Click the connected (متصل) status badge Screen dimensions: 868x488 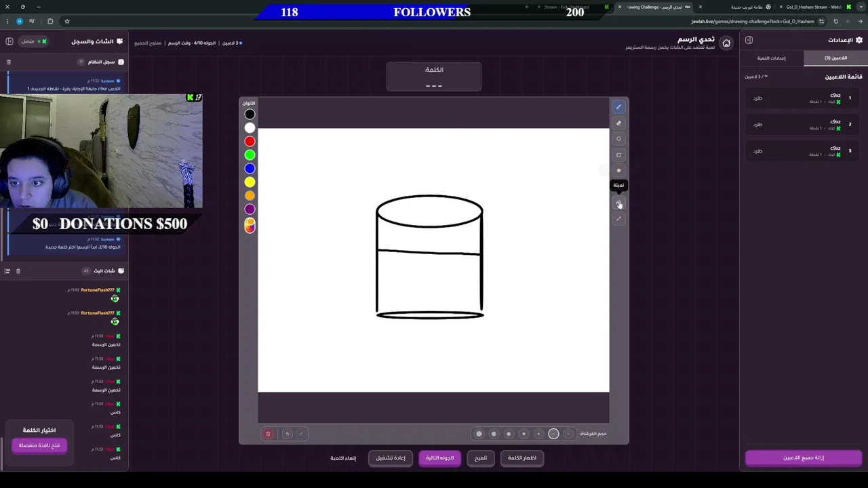click(x=33, y=41)
